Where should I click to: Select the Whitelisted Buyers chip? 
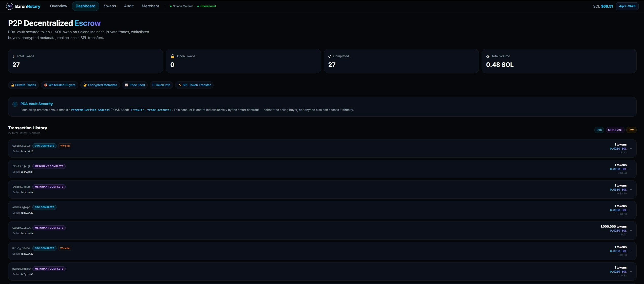pyautogui.click(x=60, y=85)
